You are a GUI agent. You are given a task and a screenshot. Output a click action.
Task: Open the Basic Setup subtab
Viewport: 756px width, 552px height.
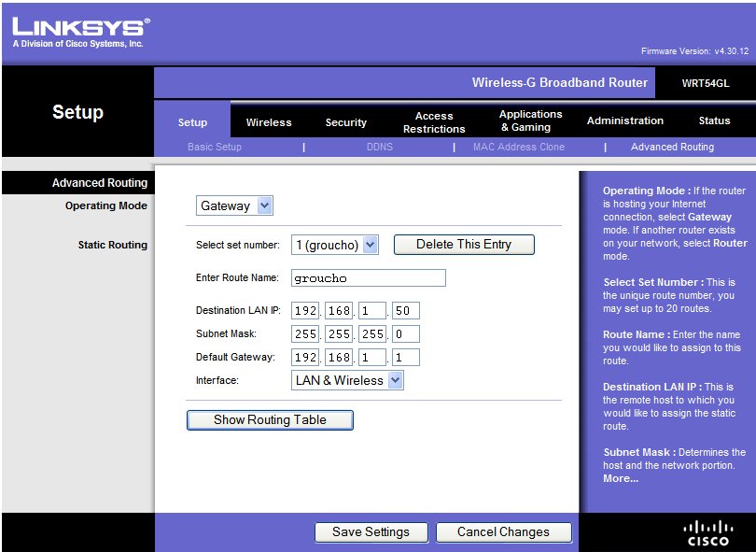[215, 147]
